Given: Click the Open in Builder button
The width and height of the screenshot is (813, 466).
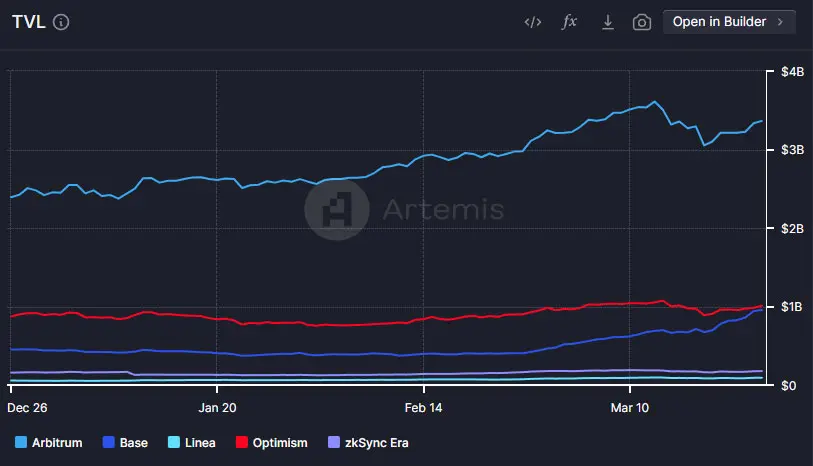Looking at the screenshot, I should coord(729,22).
